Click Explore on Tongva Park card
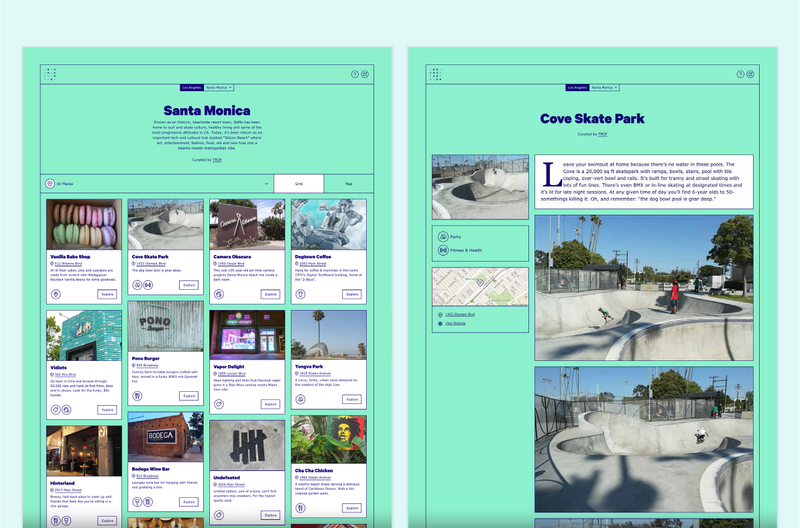The image size is (800, 528). (x=352, y=399)
